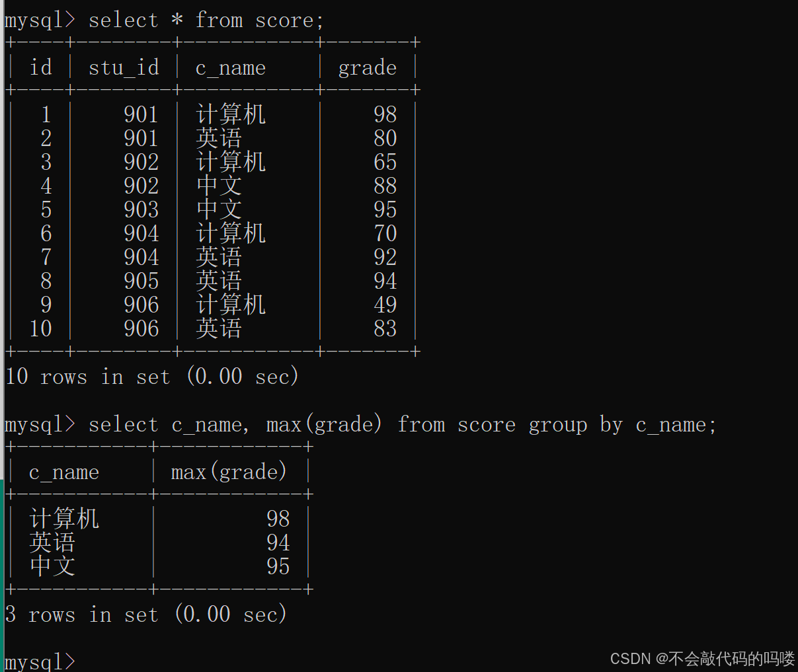
Task: Click stu_id 901 in the id 2 row
Action: tap(141, 138)
